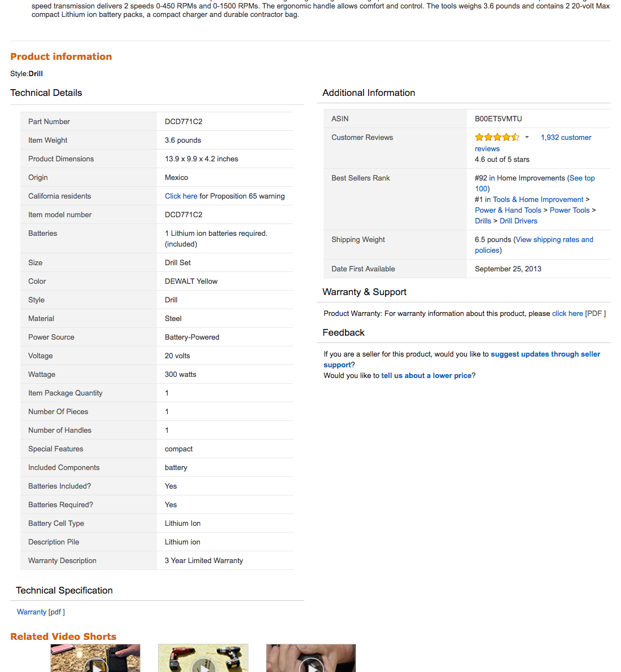The height and width of the screenshot is (672, 621).
Task: Click the half-filled fifth star icon
Action: pyautogui.click(x=515, y=137)
